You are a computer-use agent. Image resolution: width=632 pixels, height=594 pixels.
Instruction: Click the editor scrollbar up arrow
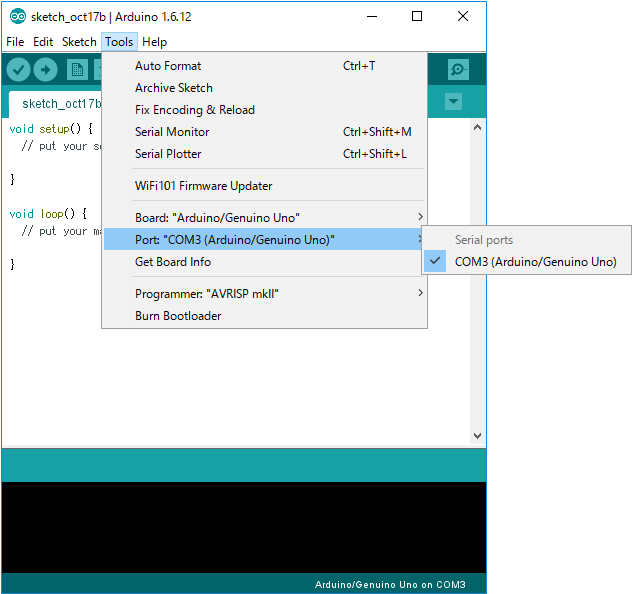click(x=478, y=127)
